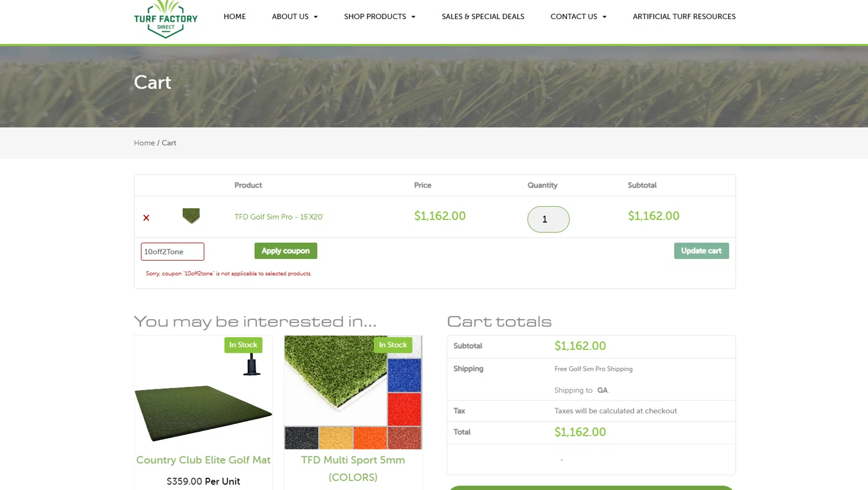Go to the HOME menu item
The height and width of the screenshot is (490, 868).
coord(234,17)
